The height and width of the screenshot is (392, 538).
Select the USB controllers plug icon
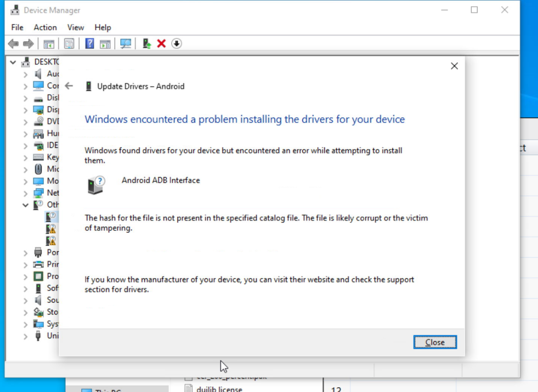point(38,336)
